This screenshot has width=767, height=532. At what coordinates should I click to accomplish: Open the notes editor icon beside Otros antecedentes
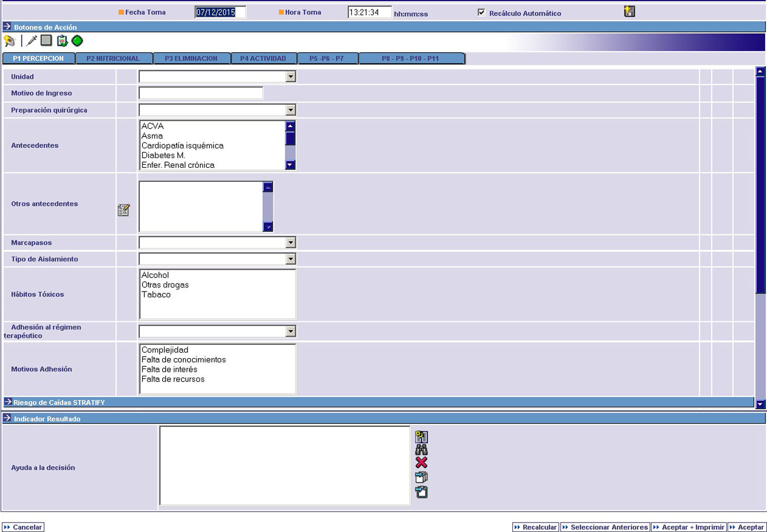point(124,210)
